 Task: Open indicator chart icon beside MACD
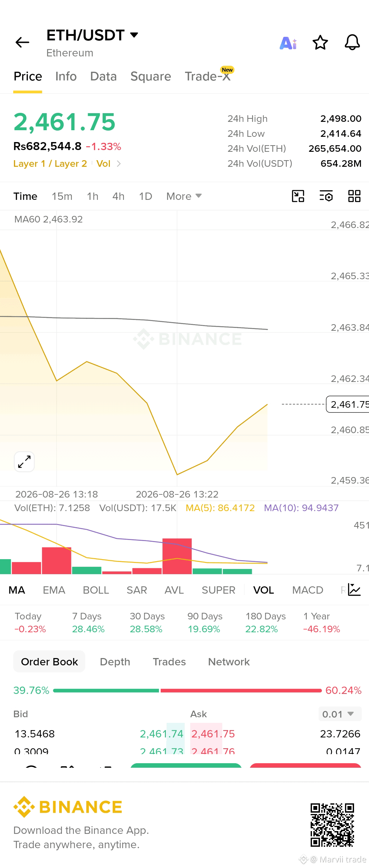pyautogui.click(x=354, y=590)
